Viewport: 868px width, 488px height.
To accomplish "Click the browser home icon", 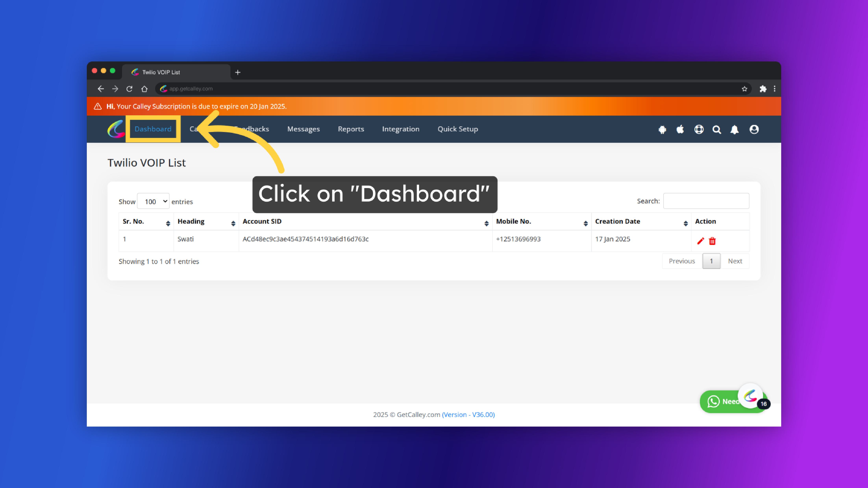I will (x=144, y=89).
